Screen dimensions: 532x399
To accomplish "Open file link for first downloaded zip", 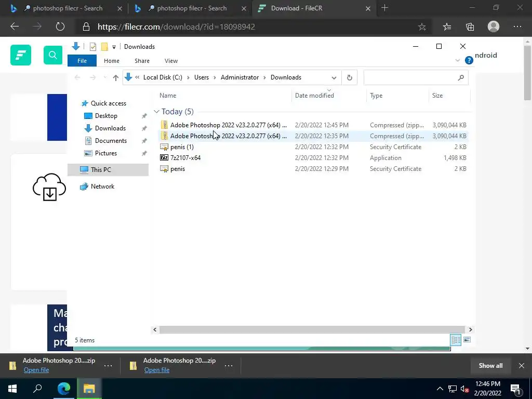I will [x=36, y=370].
